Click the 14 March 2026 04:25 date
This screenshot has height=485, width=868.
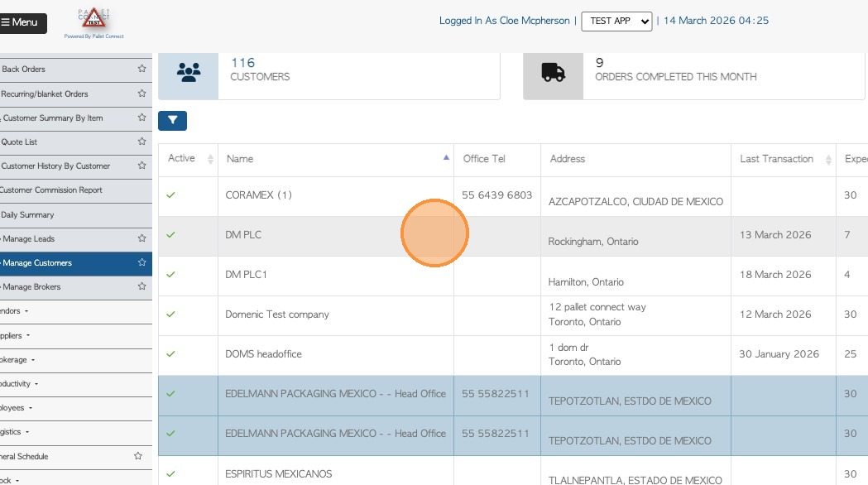pos(716,21)
